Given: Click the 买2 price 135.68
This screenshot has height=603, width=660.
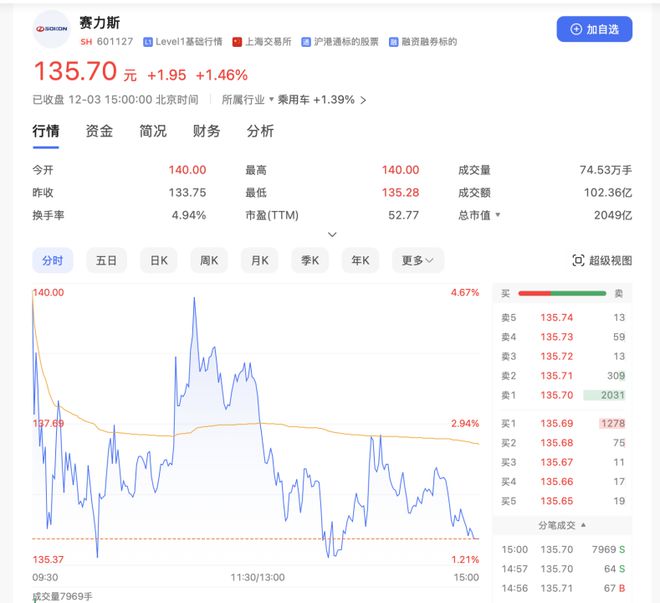Looking at the screenshot, I should click(556, 443).
